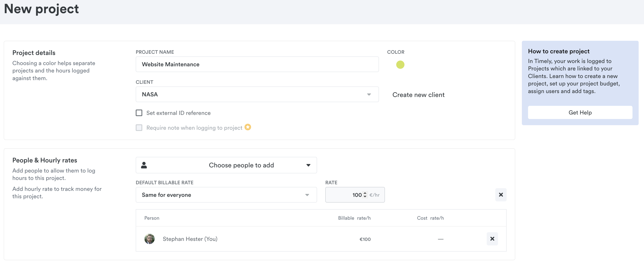Image resolution: width=644 pixels, height=266 pixels.
Task: Click Stephan Hester's avatar photo
Action: 149,239
